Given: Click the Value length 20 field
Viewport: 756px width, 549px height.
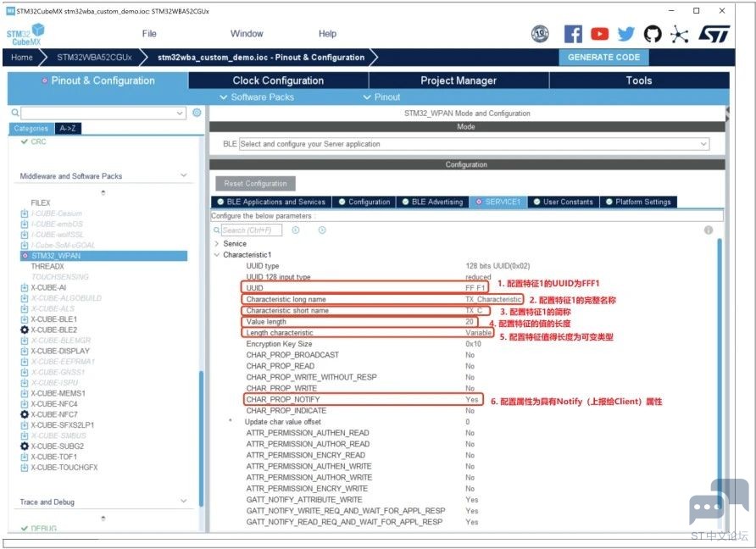Looking at the screenshot, I should pos(470,321).
